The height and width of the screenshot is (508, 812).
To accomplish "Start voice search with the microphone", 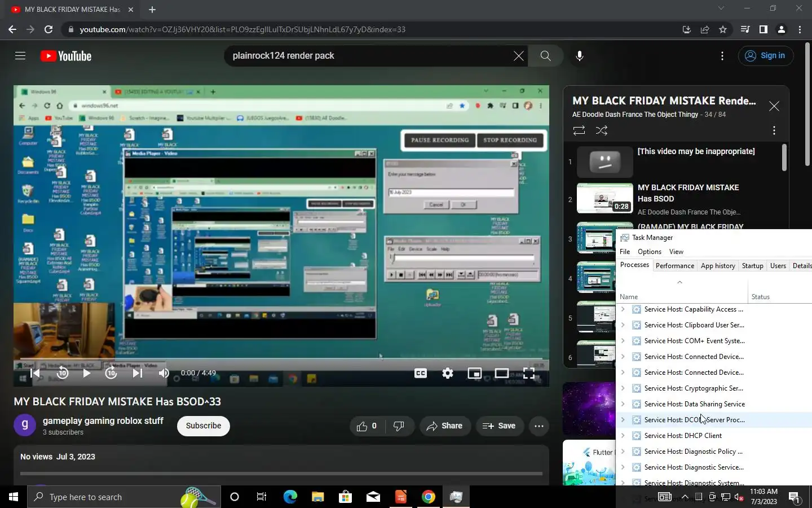I will tap(580, 56).
